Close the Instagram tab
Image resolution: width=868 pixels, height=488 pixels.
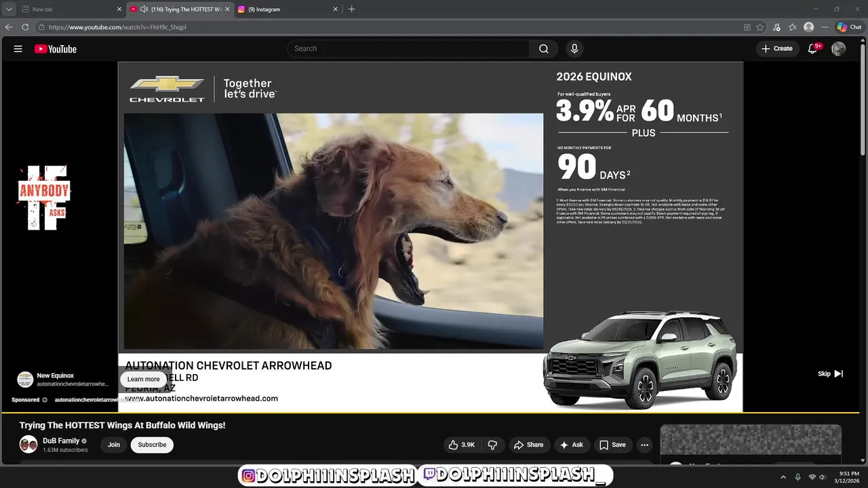(x=335, y=9)
